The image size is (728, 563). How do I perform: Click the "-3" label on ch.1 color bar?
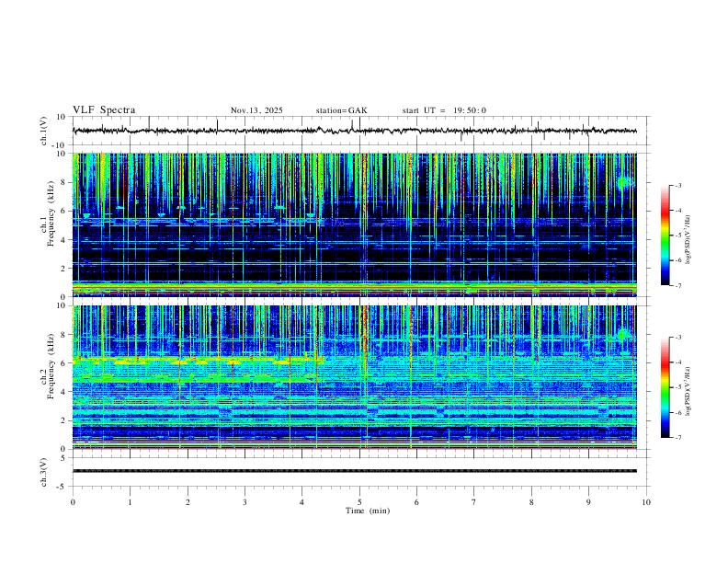tap(678, 185)
